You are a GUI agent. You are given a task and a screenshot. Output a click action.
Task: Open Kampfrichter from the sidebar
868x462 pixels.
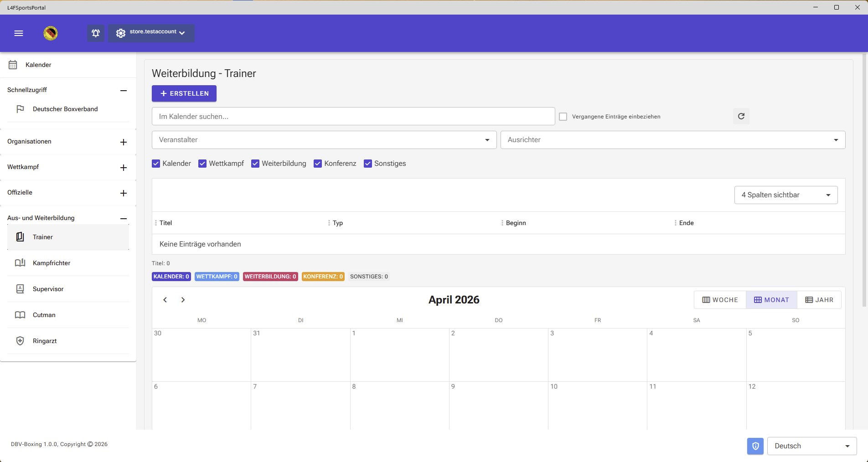tap(68, 263)
